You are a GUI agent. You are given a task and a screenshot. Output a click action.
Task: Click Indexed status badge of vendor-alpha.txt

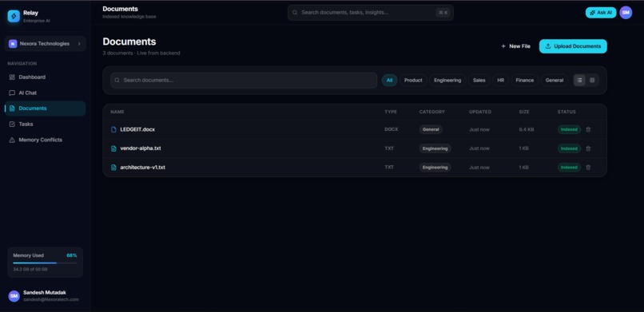click(569, 148)
